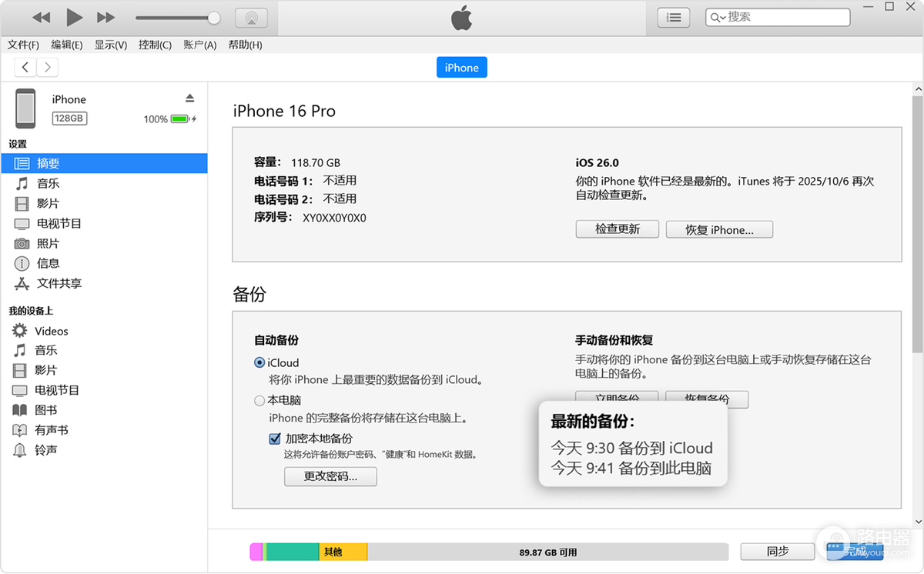Eject the iPhone device

pos(190,98)
